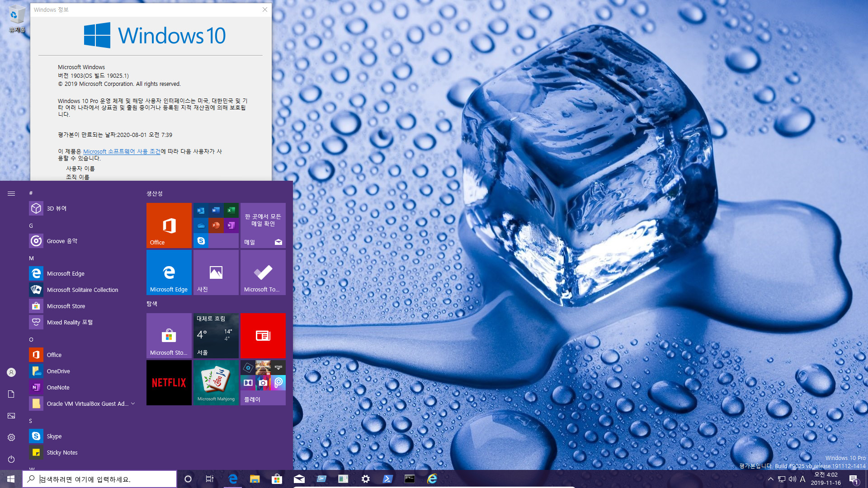
Task: Open the Microsoft 소프트웨어 사용 조건 link
Action: [x=122, y=151]
